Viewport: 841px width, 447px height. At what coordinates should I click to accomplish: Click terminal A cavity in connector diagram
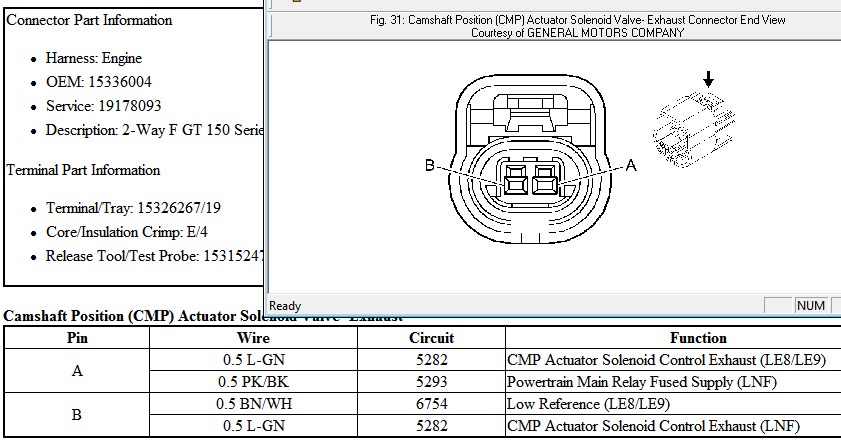[x=545, y=181]
